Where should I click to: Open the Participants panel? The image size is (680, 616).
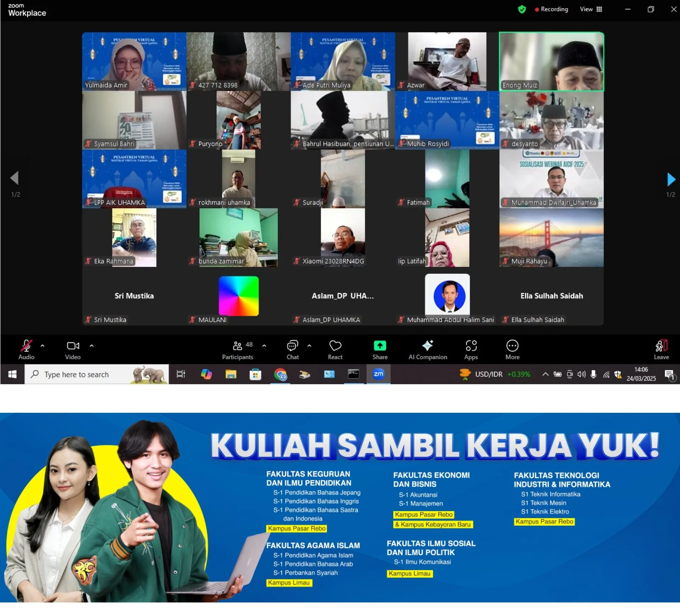pos(238,349)
